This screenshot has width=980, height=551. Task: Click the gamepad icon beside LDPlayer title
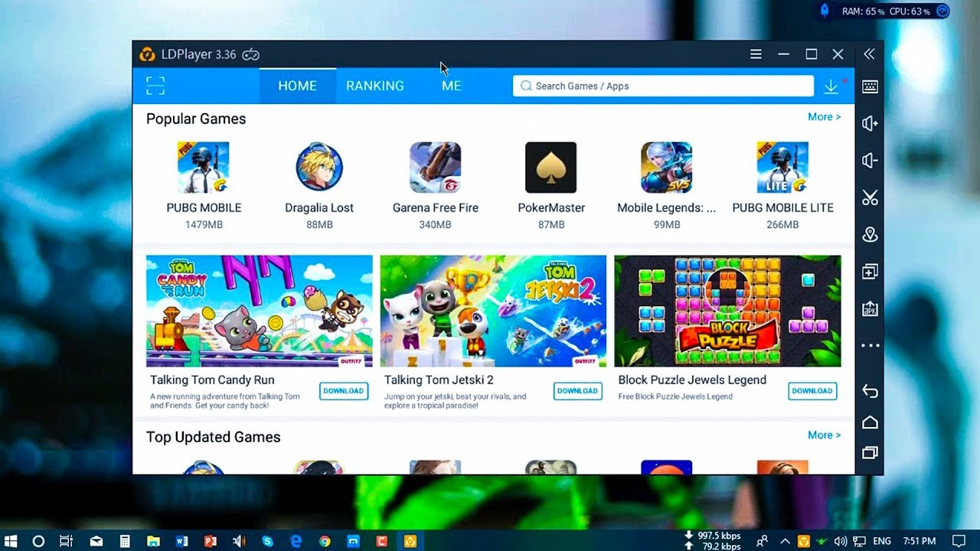coord(251,54)
